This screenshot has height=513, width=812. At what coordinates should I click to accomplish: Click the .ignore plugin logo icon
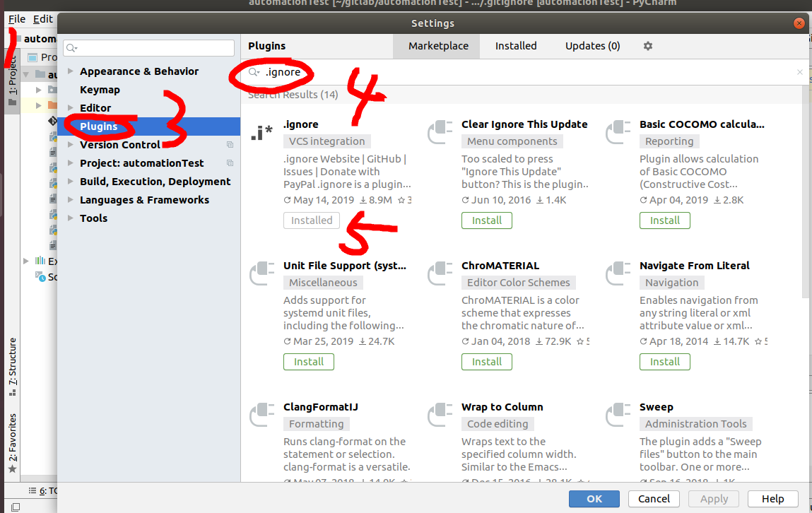point(261,133)
